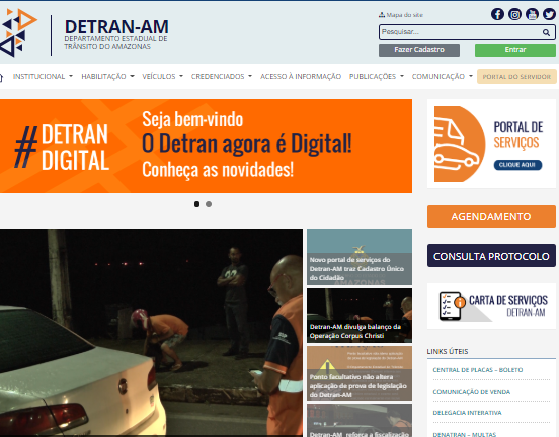
Task: Click the search magnifier icon
Action: (x=546, y=32)
